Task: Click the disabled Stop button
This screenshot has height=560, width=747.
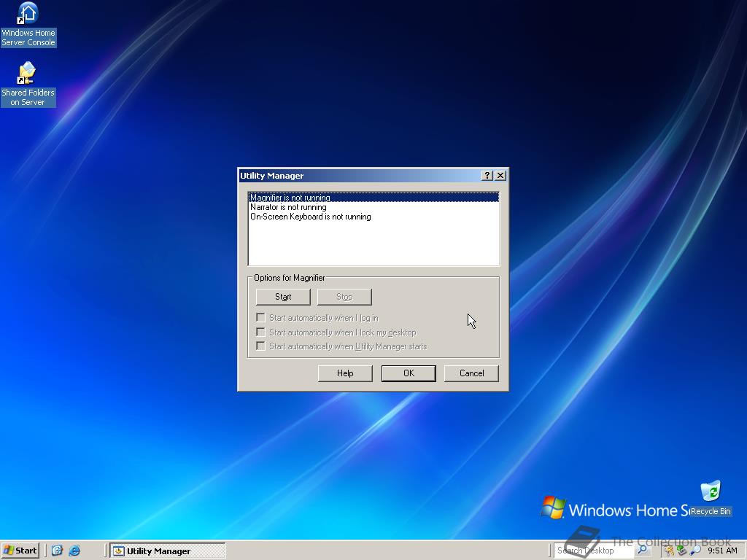Action: (344, 297)
